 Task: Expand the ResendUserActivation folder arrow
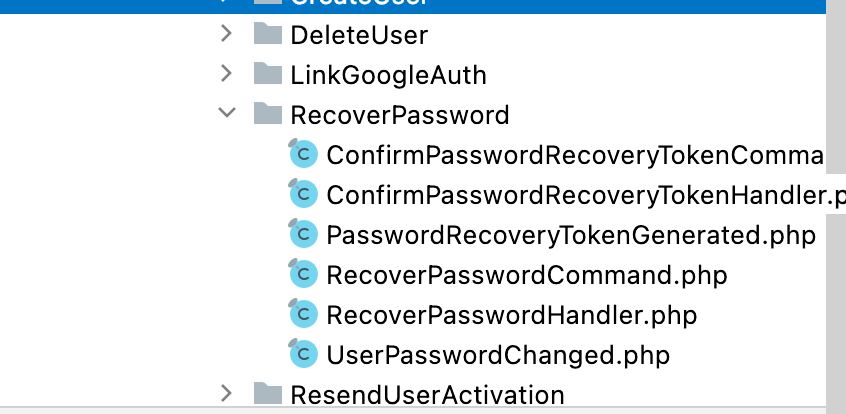pos(227,393)
